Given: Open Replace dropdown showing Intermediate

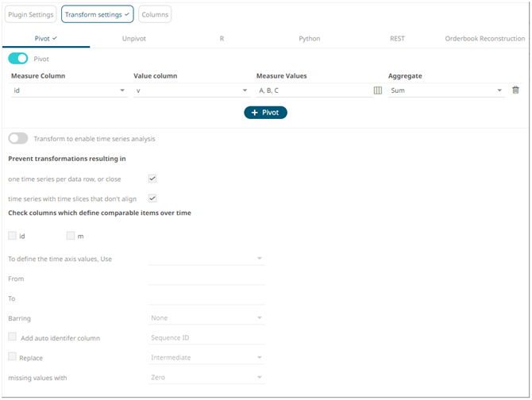Looking at the screenshot, I should point(206,358).
